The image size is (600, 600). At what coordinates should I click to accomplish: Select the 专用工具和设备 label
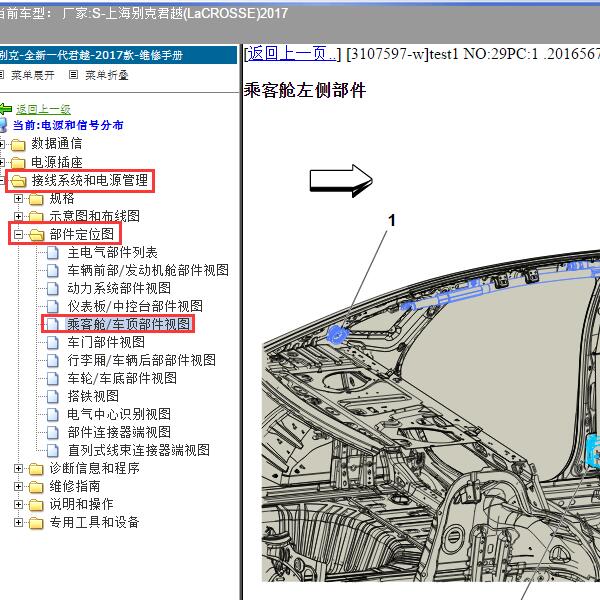[x=95, y=522]
